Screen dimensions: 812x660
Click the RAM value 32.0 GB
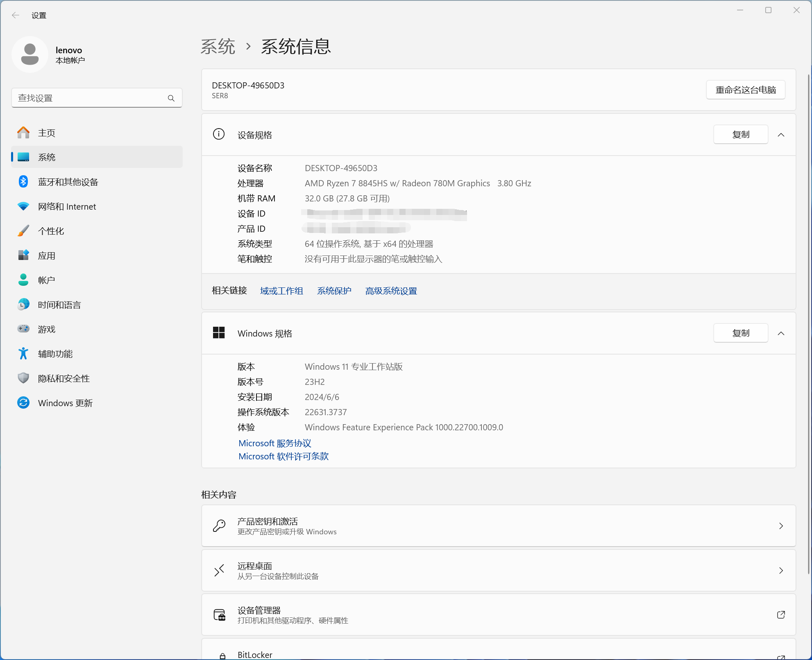coord(347,199)
